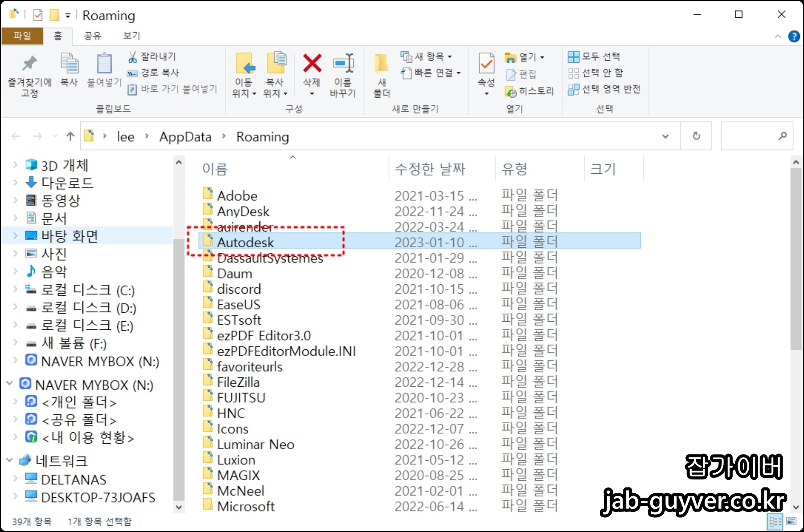This screenshot has height=532, width=804.
Task: Click 이름 바꾸기 (Rename) icon
Action: point(343,75)
